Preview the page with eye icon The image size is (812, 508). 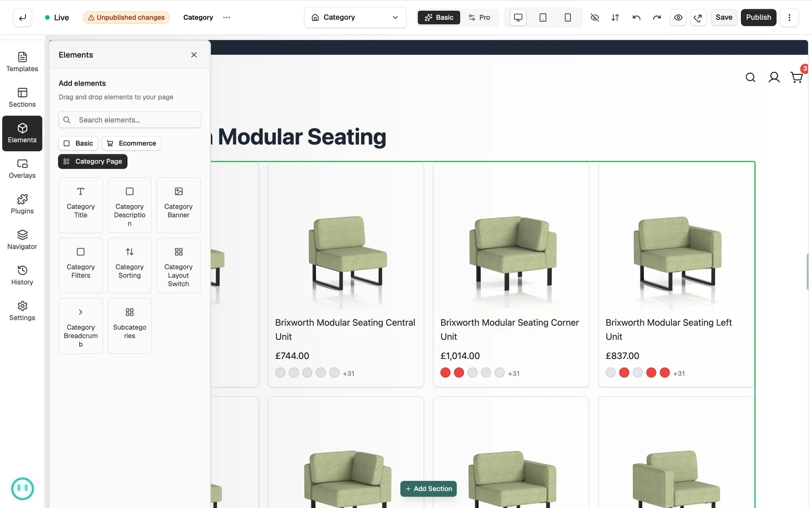pos(678,17)
